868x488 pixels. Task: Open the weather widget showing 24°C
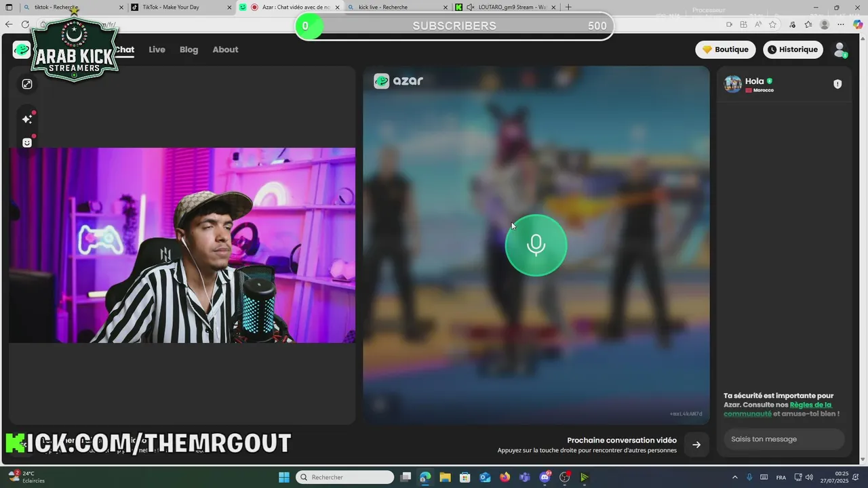pyautogui.click(x=26, y=477)
